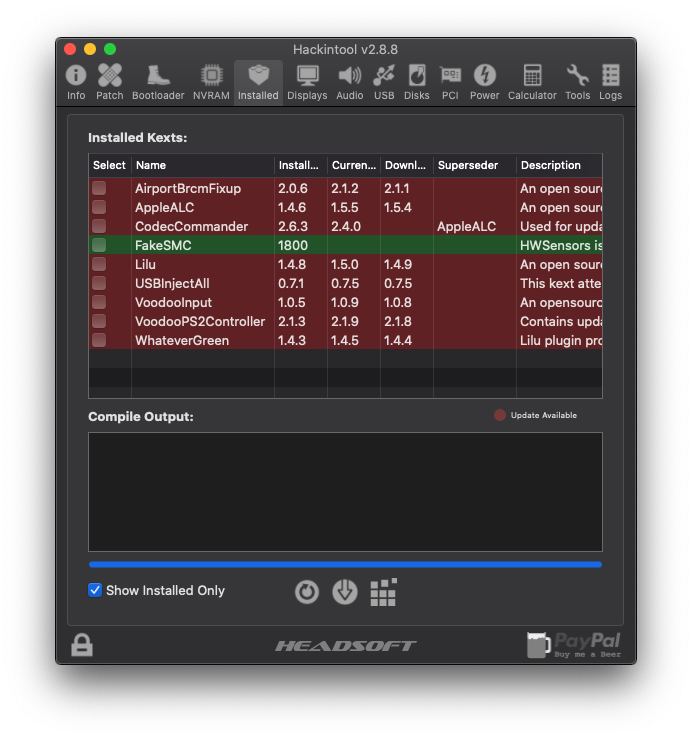Select the AppleALC name in the first column
The height and width of the screenshot is (738, 692).
(x=164, y=208)
